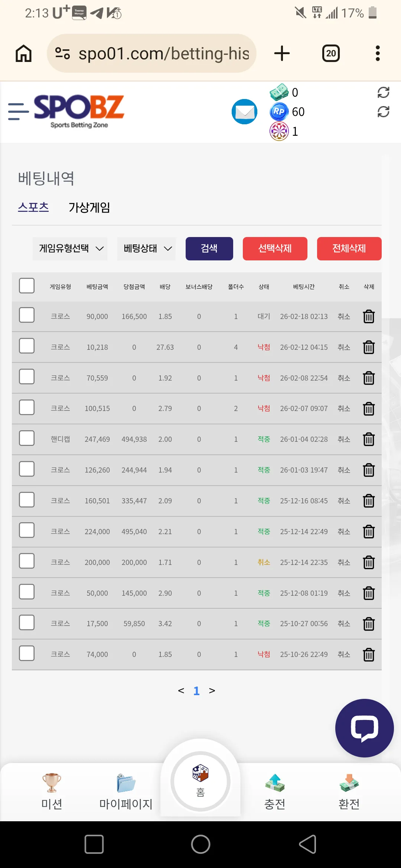Open the 미션 trophy section
The image size is (401, 868).
(x=52, y=792)
